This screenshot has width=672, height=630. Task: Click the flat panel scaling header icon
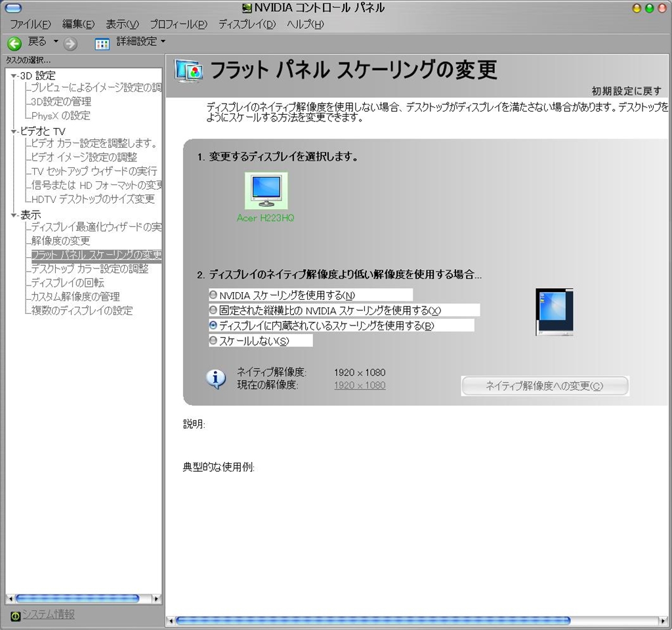(x=188, y=71)
